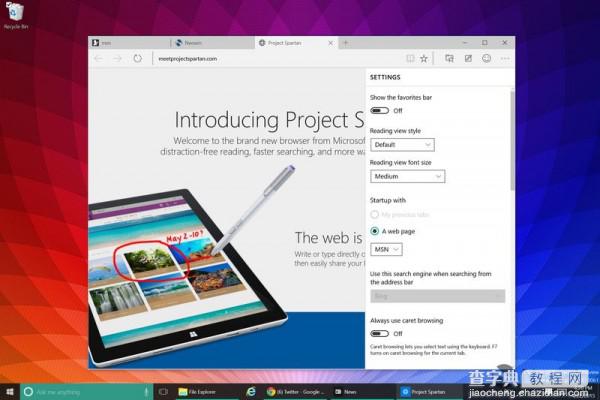Open the Recycle Bin desktop icon
Viewport: 600px width, 400px height.
(x=15, y=16)
